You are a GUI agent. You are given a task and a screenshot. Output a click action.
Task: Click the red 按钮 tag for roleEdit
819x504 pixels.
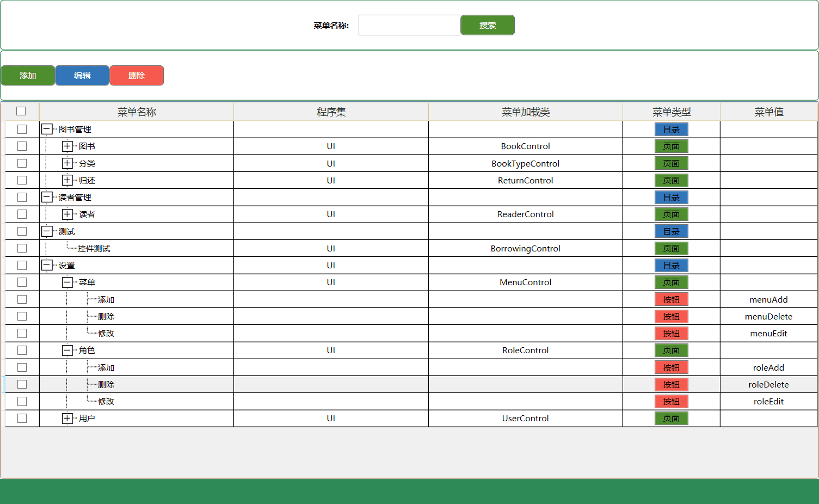tap(671, 401)
